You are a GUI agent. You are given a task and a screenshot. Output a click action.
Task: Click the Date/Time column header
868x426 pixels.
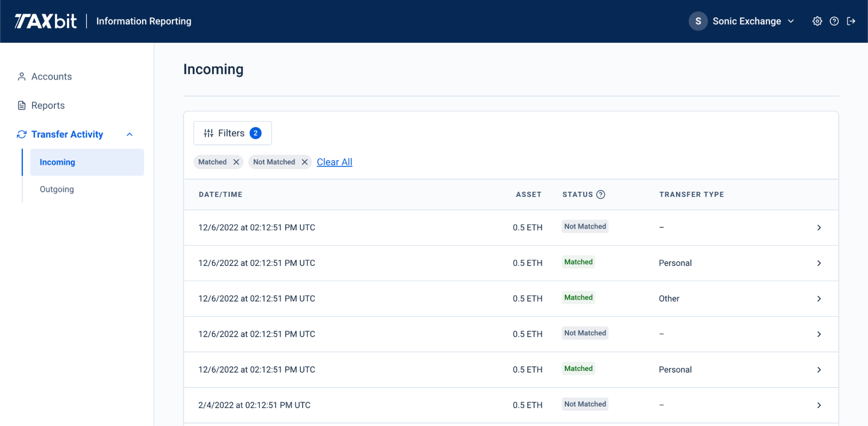pyautogui.click(x=221, y=194)
